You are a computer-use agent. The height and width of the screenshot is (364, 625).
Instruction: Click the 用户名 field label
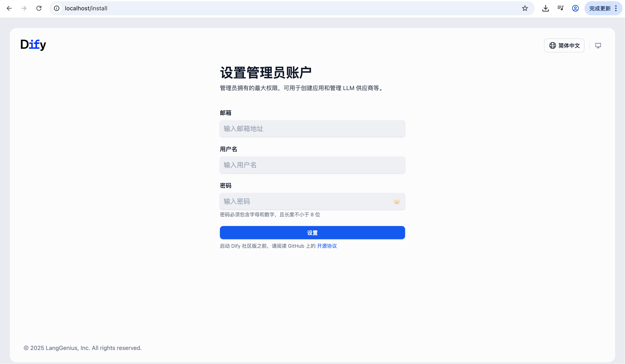click(228, 149)
